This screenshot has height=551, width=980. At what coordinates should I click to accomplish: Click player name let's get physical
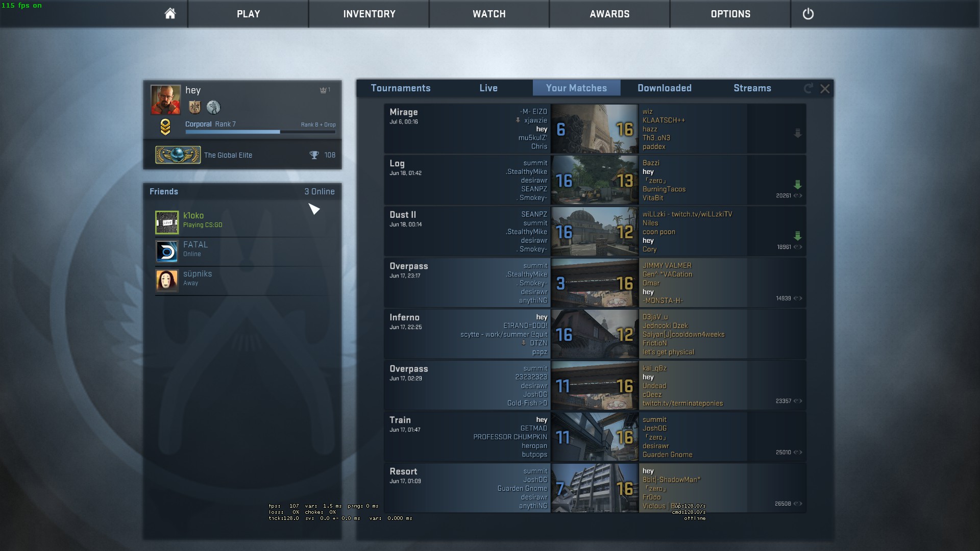pyautogui.click(x=668, y=352)
